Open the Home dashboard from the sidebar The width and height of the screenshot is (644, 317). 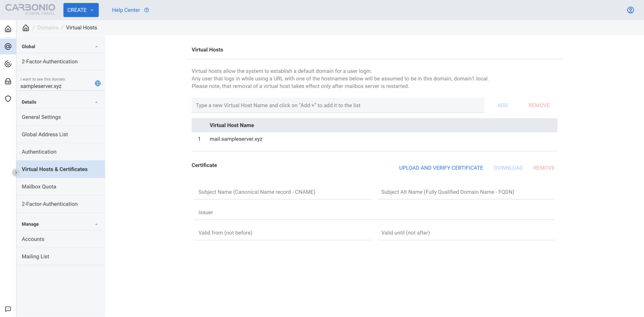[x=8, y=29]
